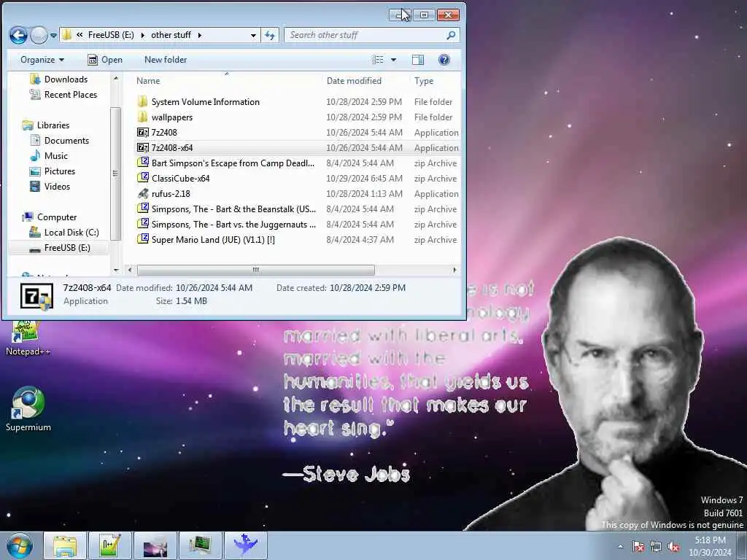
Task: Select Super Mario Land zip icon
Action: pos(143,239)
